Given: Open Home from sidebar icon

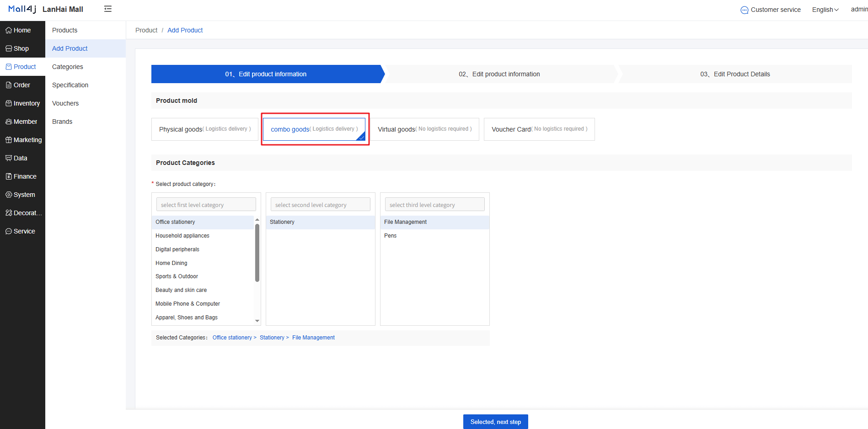Looking at the screenshot, I should 9,30.
